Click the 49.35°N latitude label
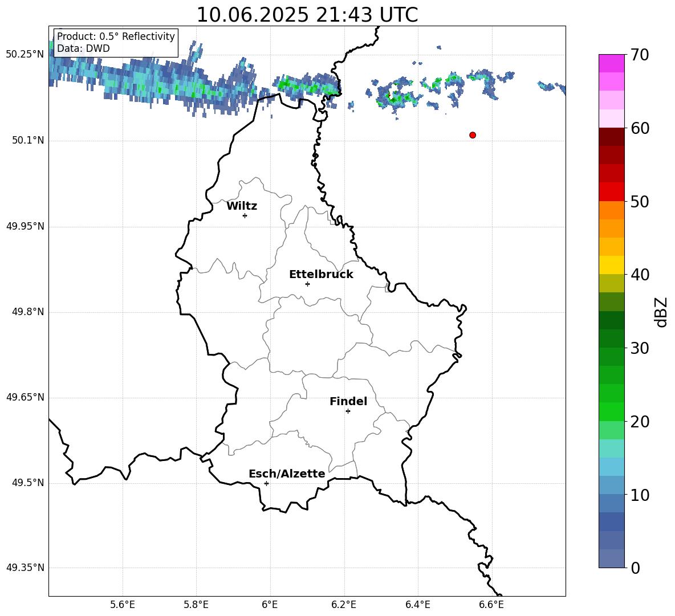Viewport: 675px width, 616px height. [x=25, y=568]
